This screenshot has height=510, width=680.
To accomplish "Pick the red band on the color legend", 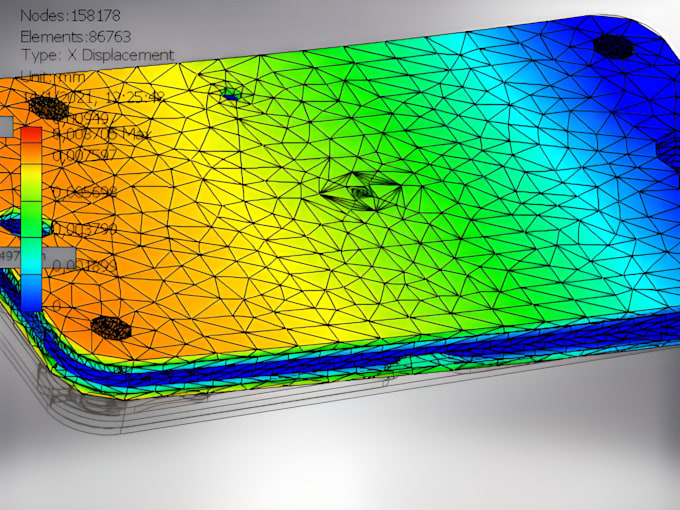I will click(x=31, y=135).
